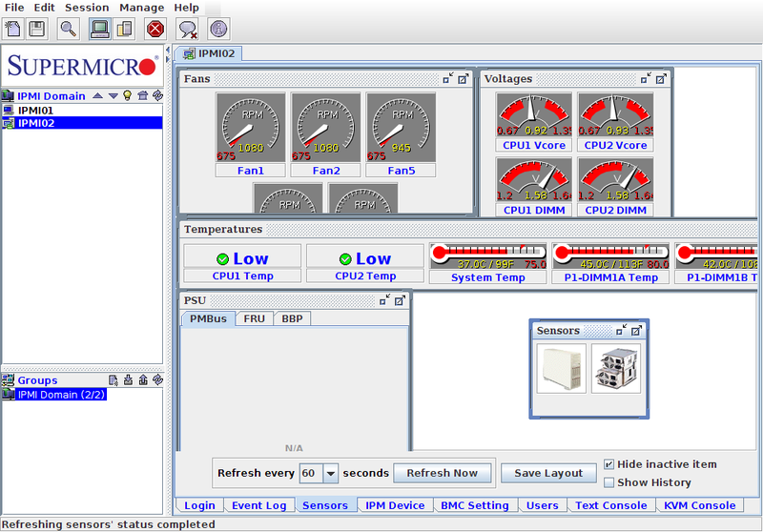Switch to the BBP tab
Viewport: 763px width, 532px height.
292,318
